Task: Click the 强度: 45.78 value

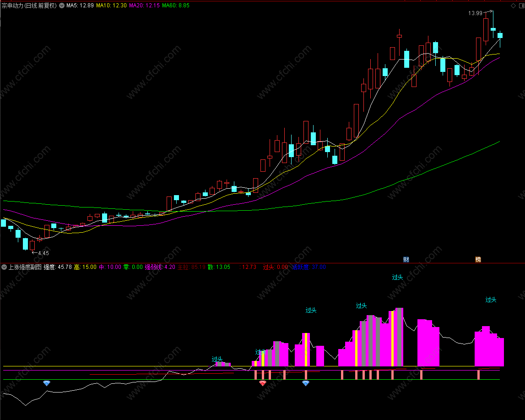Action: click(x=58, y=267)
